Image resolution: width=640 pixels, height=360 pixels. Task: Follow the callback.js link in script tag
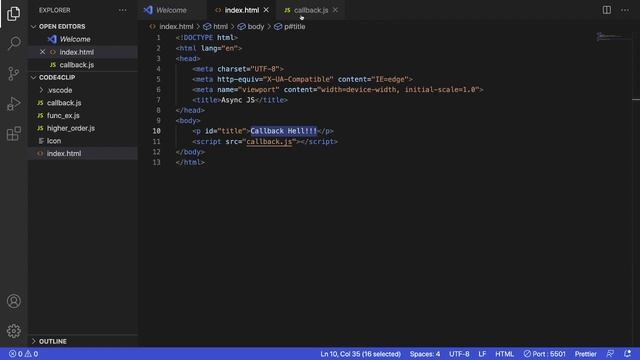pos(269,142)
